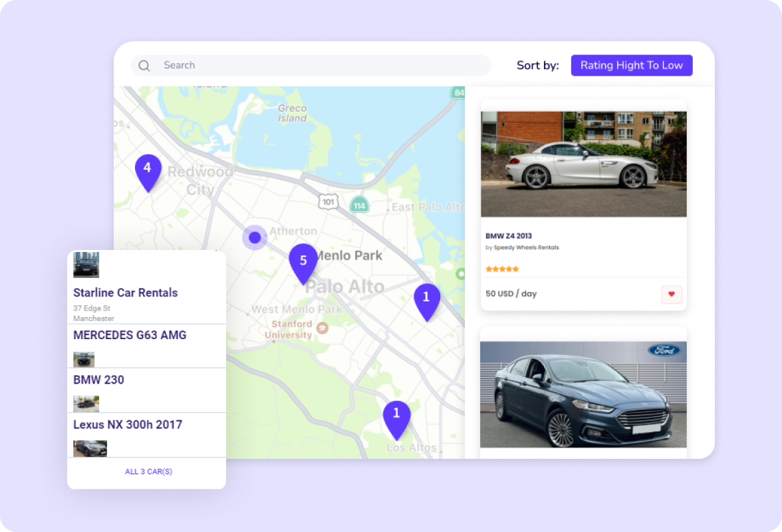Select BMW 230 from the popup list
782x532 pixels.
click(98, 380)
